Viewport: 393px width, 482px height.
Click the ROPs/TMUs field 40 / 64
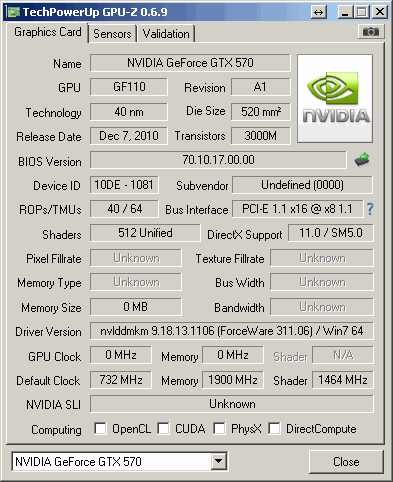tap(124, 209)
